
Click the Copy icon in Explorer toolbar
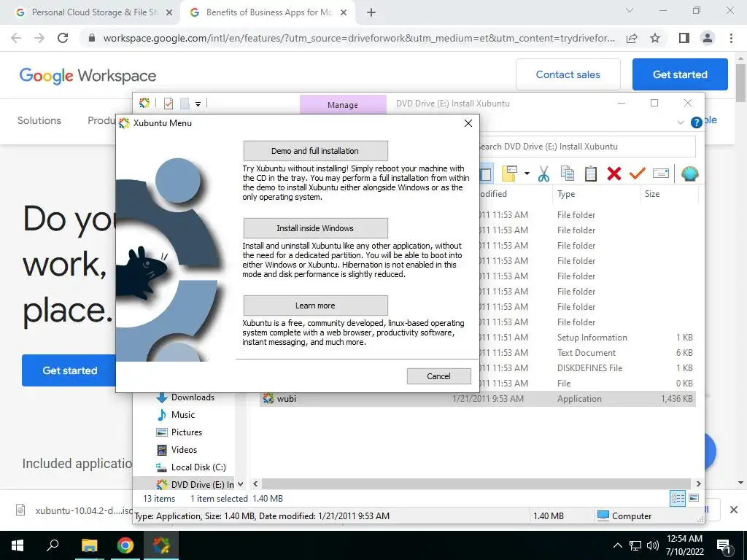click(x=567, y=174)
